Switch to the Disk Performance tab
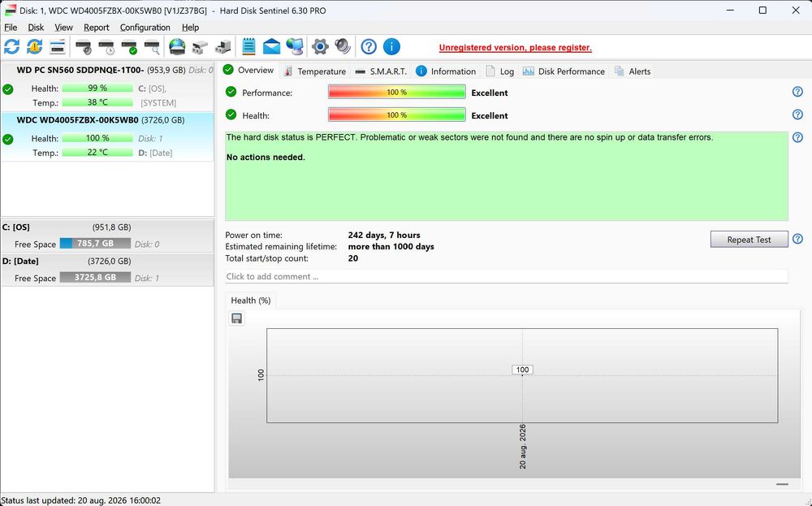This screenshot has width=812, height=506. point(564,71)
